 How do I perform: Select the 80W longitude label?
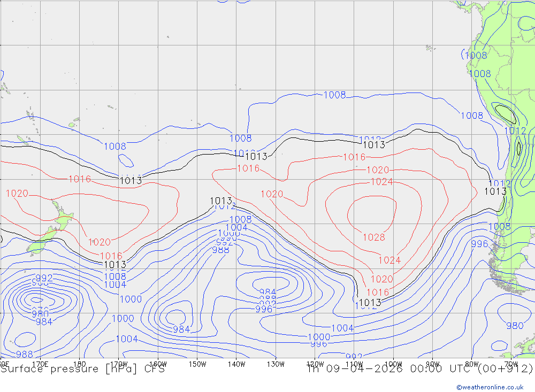[472, 364]
